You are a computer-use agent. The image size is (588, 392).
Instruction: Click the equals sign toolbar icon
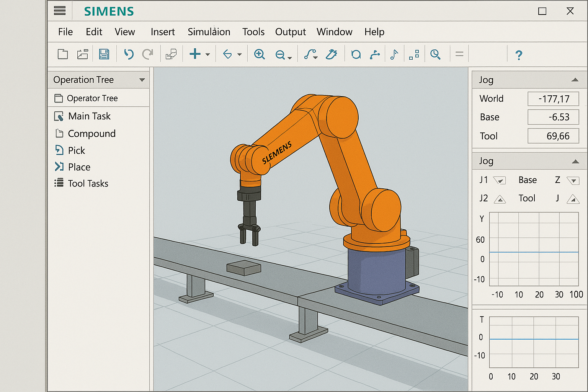(459, 54)
